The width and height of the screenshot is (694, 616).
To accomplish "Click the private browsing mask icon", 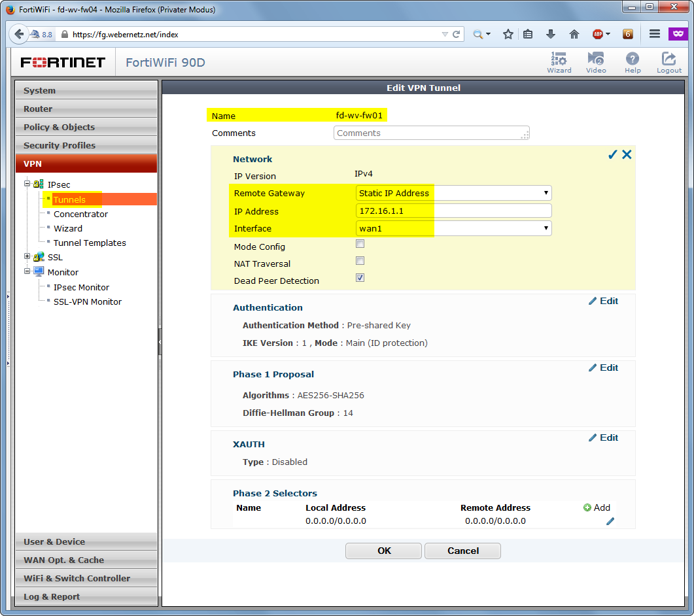I will pyautogui.click(x=678, y=33).
